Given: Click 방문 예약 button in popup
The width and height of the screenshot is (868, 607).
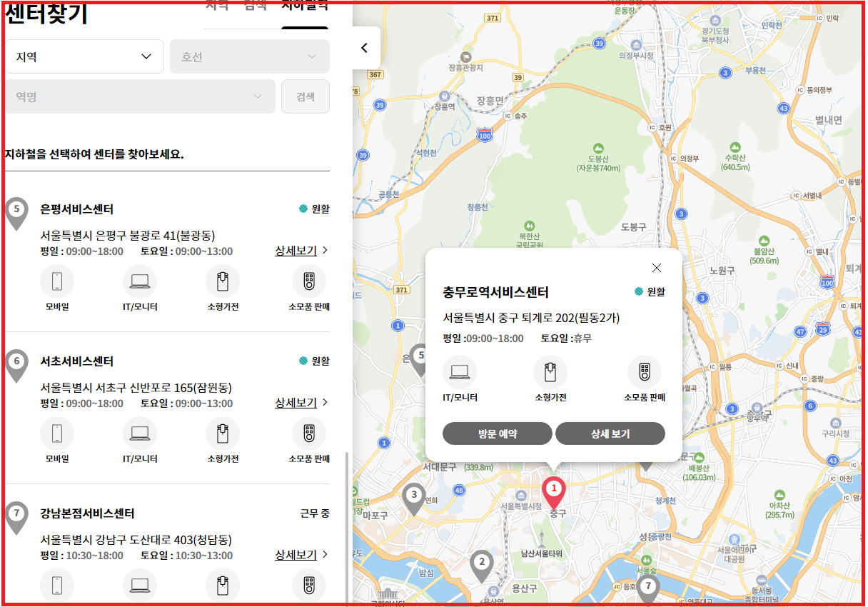Looking at the screenshot, I should tap(498, 433).
